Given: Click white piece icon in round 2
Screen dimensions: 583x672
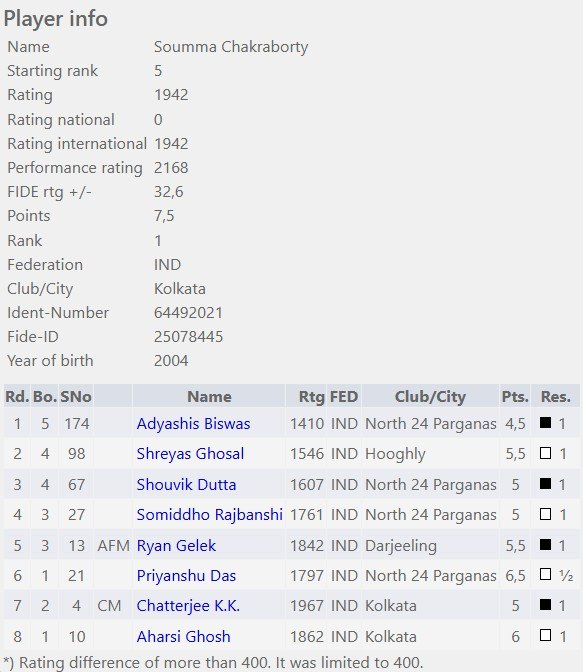Looking at the screenshot, I should pos(545,453).
